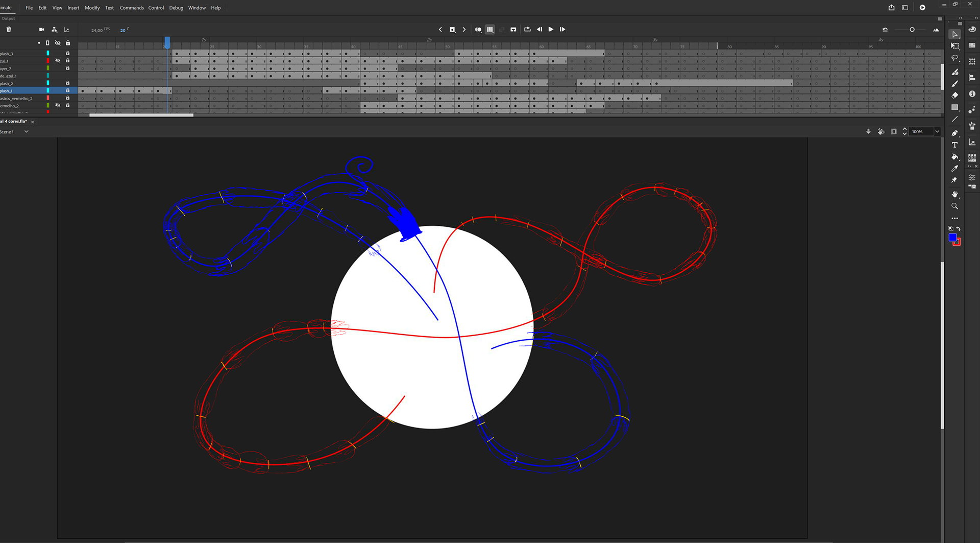The height and width of the screenshot is (543, 980).
Task: Click the blue fill color swatch
Action: [x=952, y=238]
